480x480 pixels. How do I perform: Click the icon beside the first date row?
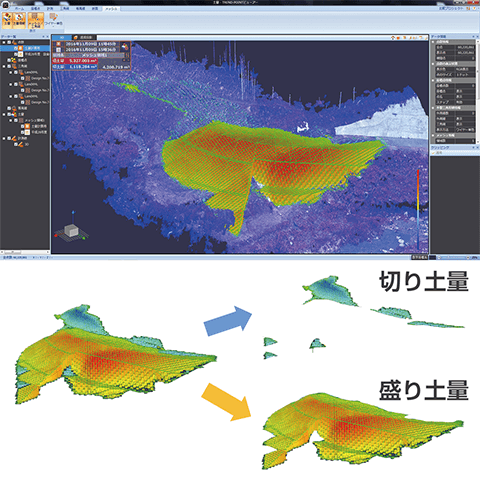59,44
